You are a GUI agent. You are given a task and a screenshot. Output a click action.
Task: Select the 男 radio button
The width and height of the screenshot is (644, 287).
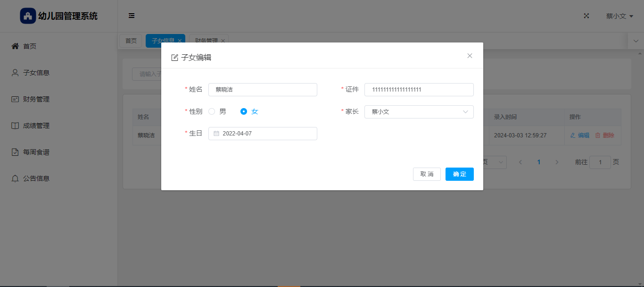click(x=212, y=111)
